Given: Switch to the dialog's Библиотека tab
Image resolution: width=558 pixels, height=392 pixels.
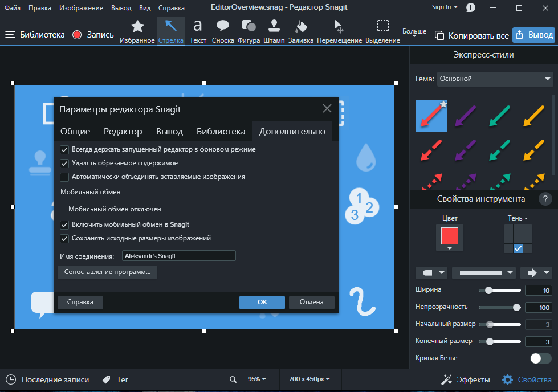Looking at the screenshot, I should pos(221,131).
